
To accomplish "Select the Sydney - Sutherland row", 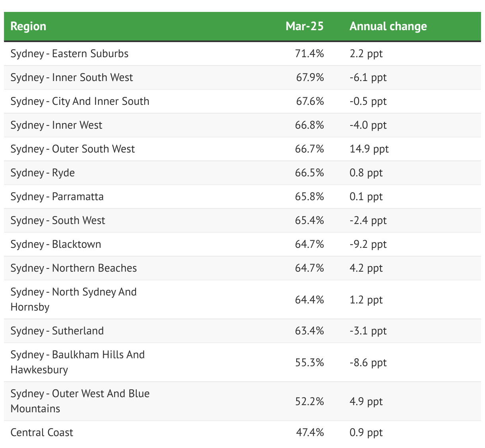I will click(57, 331).
